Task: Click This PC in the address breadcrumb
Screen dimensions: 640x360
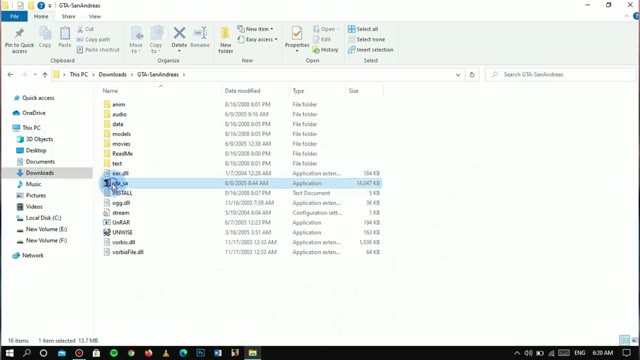Action: [x=78, y=74]
